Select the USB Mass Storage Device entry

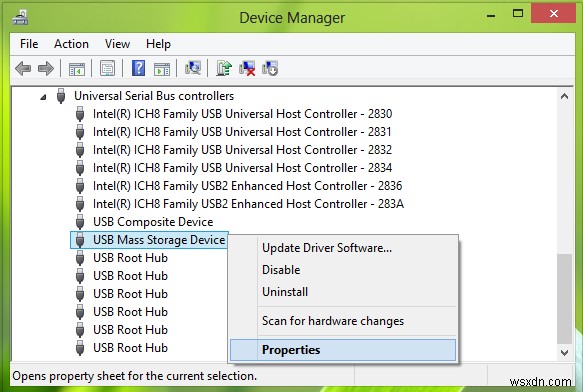point(159,240)
